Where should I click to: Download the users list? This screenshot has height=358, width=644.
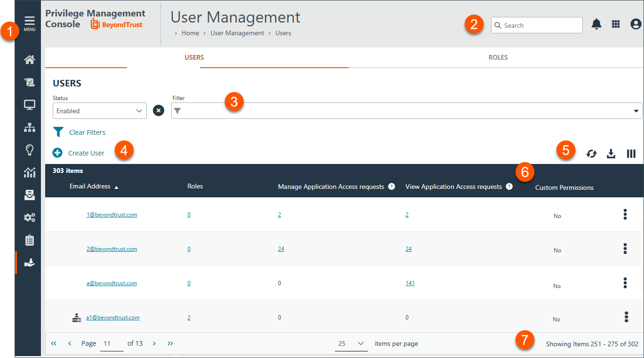click(611, 154)
